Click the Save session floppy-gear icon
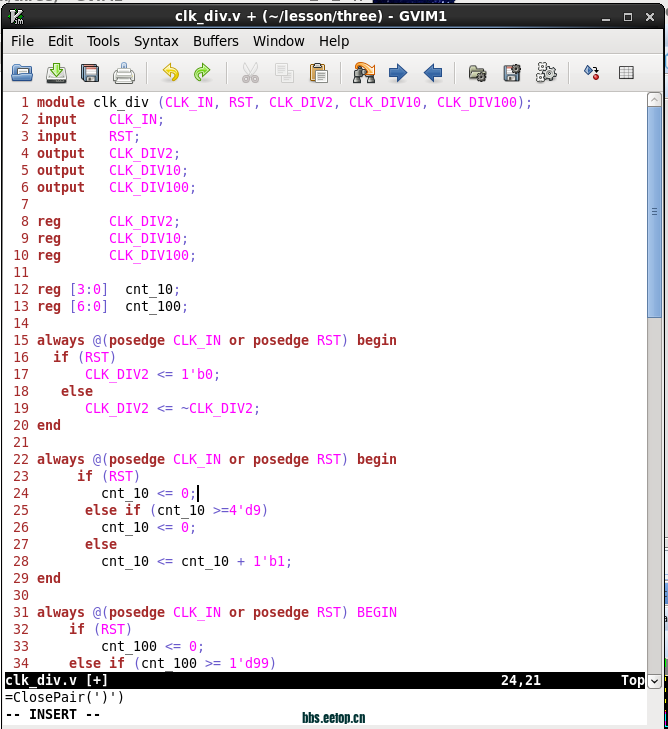This screenshot has height=729, width=668. click(512, 73)
